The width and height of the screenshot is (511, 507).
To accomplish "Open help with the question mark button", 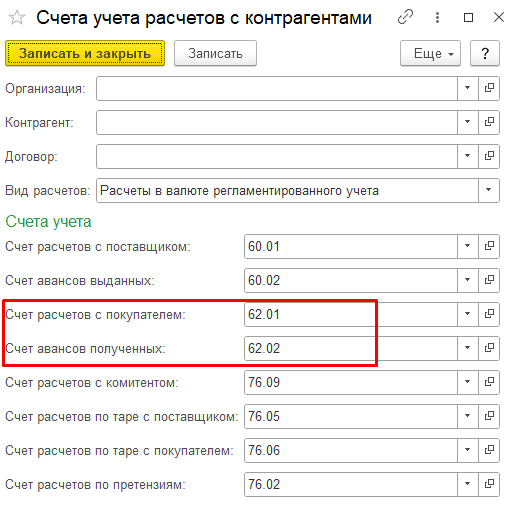I will (485, 53).
